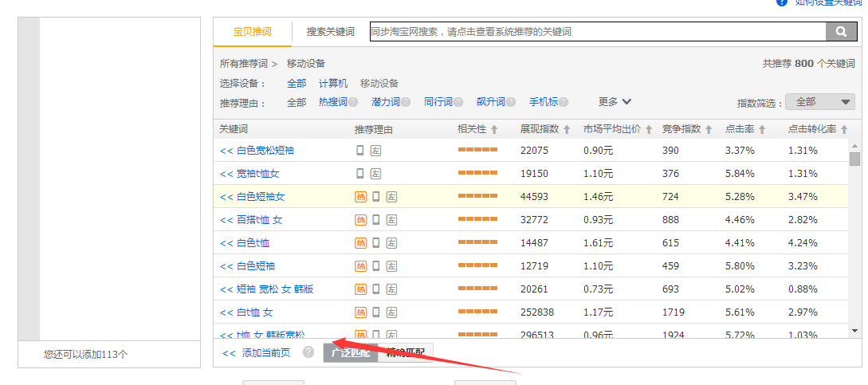Switch to 搜索关键词 tab

[330, 32]
